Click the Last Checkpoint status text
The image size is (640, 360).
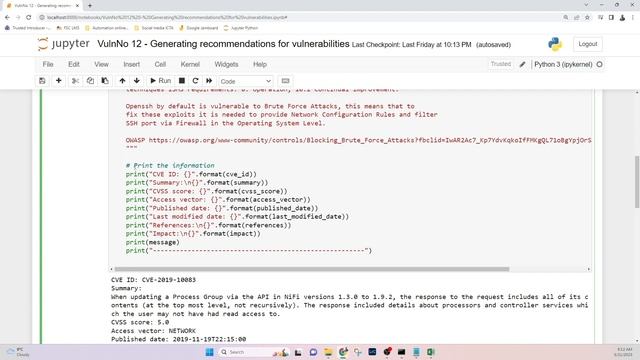coord(411,45)
